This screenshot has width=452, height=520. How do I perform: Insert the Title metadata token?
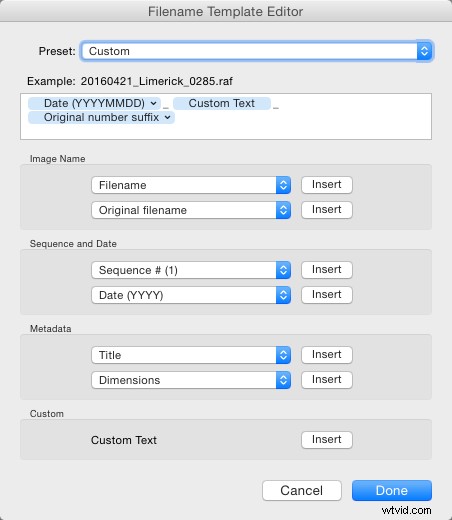(x=327, y=355)
